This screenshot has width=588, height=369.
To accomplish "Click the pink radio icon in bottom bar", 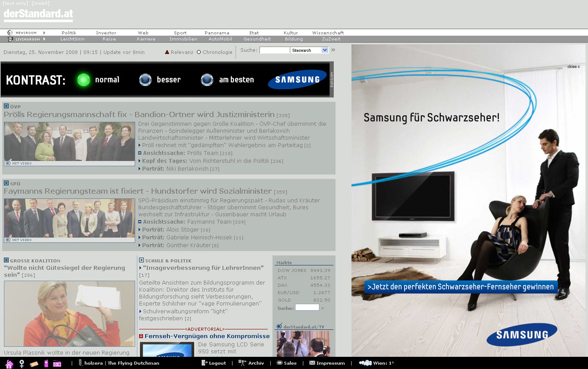I will tap(57, 364).
